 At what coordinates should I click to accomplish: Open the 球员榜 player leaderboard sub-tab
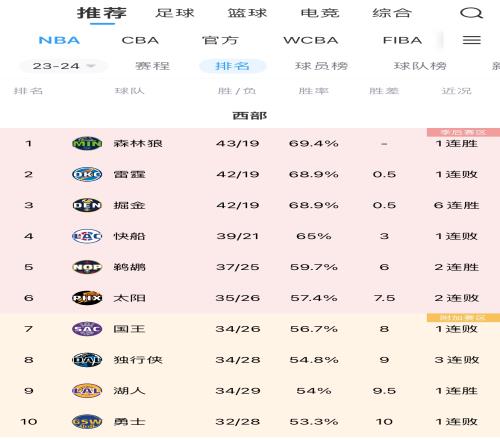(x=322, y=66)
